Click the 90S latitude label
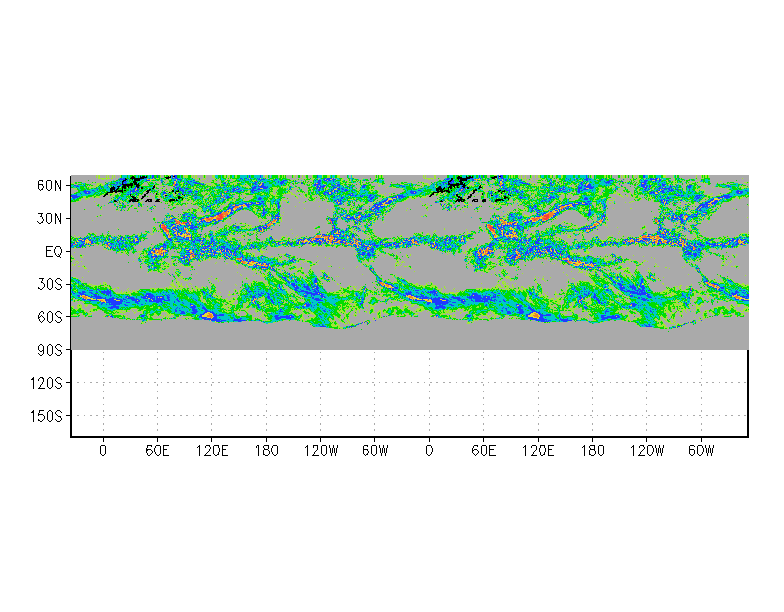The width and height of the screenshot is (784, 612). click(x=49, y=350)
